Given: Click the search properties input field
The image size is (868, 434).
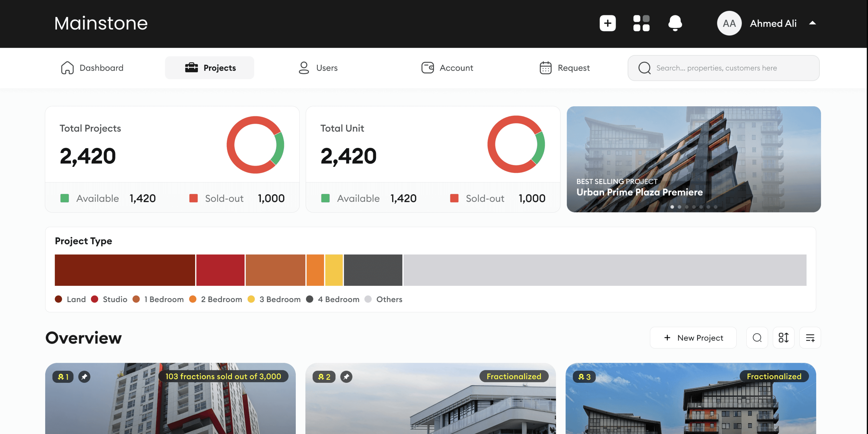Looking at the screenshot, I should point(723,68).
